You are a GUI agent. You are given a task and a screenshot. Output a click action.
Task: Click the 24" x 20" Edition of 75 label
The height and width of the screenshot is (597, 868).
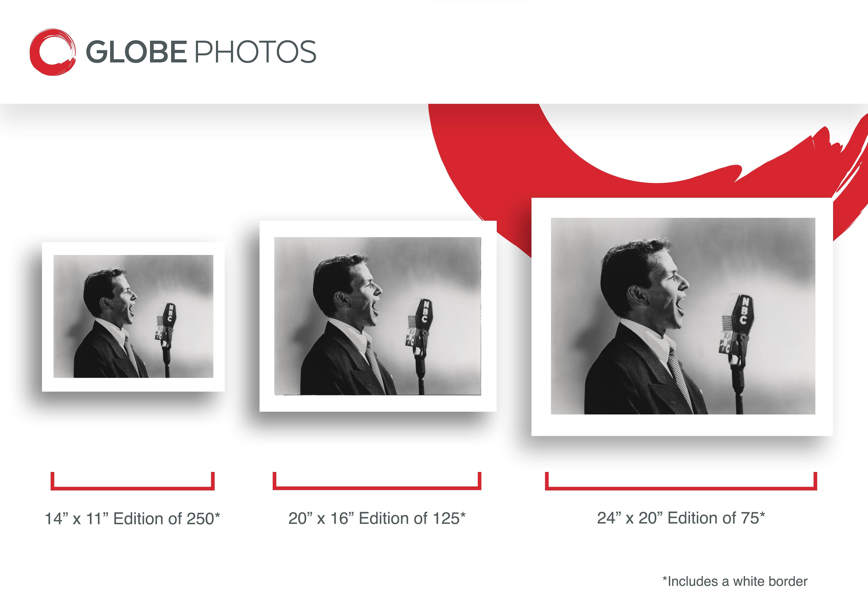point(681,518)
